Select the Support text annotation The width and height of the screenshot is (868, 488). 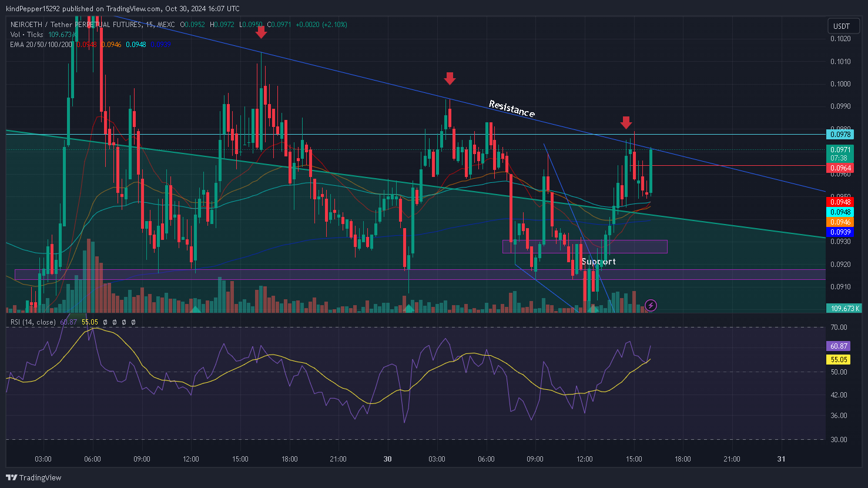pyautogui.click(x=598, y=262)
